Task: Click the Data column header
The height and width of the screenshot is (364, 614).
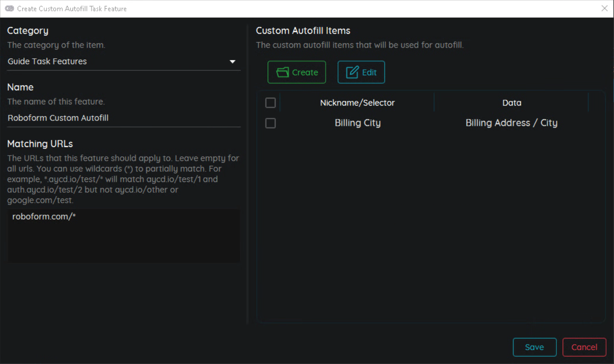Action: (511, 103)
